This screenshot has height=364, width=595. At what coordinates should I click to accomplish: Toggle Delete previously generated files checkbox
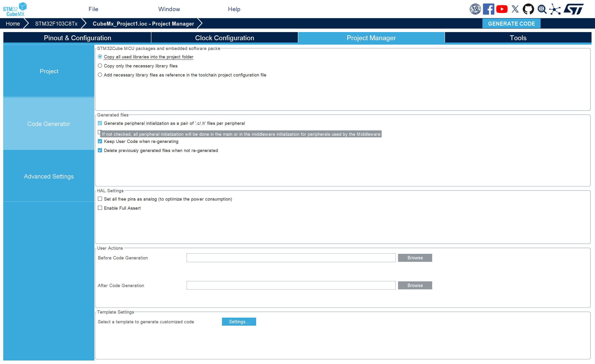tap(100, 150)
